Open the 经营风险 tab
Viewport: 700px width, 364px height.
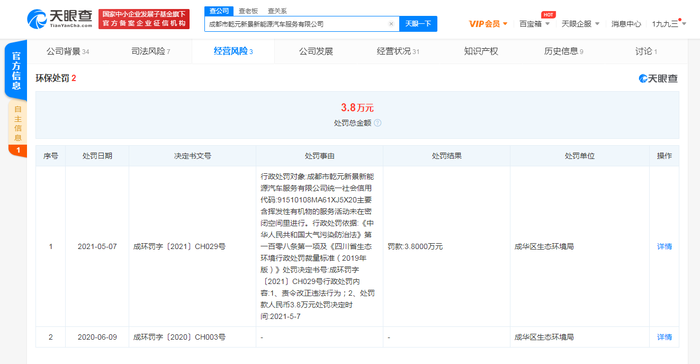tap(233, 51)
